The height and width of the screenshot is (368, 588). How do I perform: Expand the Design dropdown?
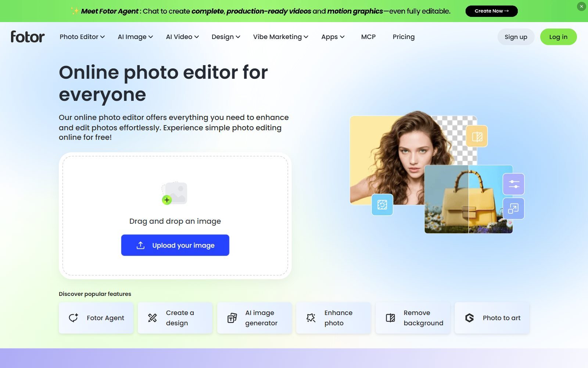226,37
